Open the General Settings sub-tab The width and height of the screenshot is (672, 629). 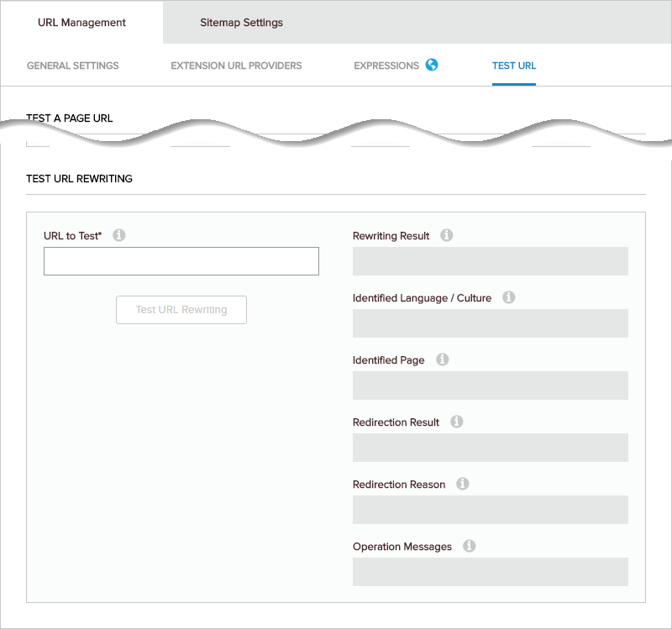pos(73,66)
